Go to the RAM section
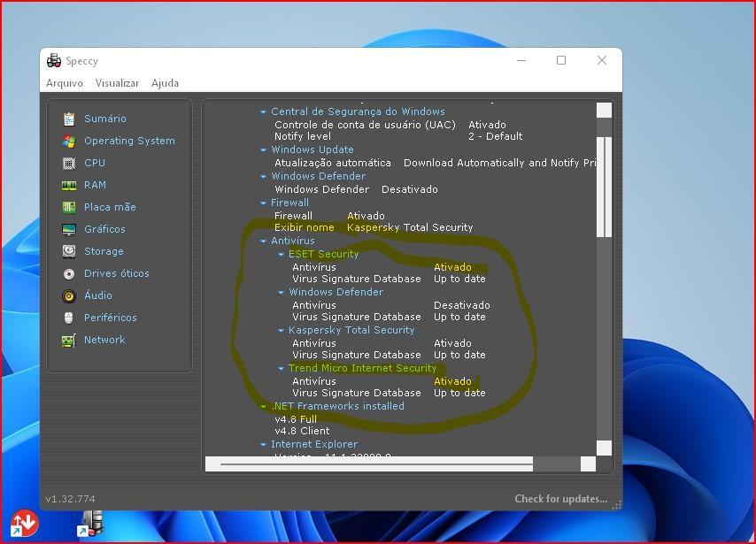 pos(95,185)
